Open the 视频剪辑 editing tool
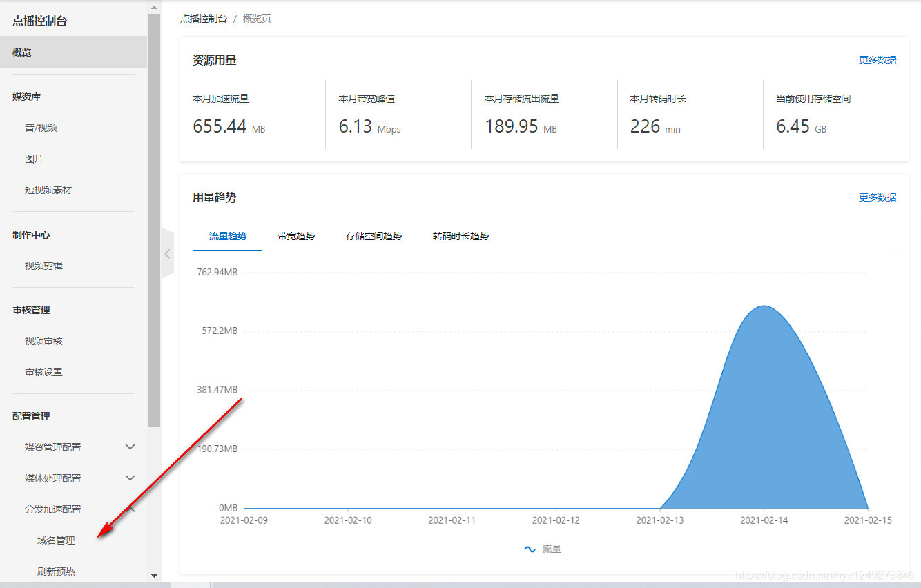The height and width of the screenshot is (588, 921). [x=43, y=265]
